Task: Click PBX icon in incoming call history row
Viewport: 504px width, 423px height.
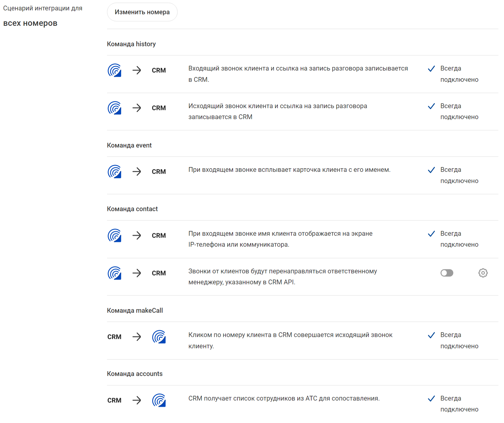Action: (114, 70)
